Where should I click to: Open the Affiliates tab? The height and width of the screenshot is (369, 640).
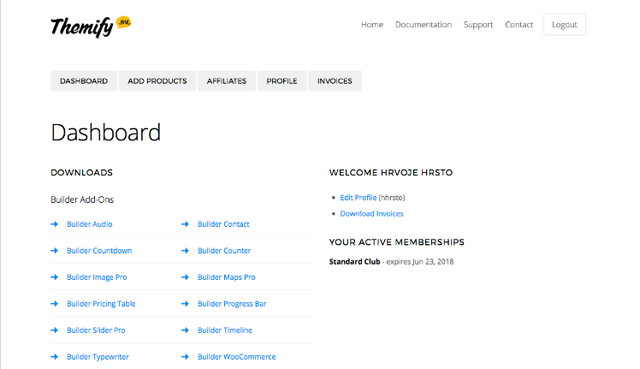click(x=227, y=81)
